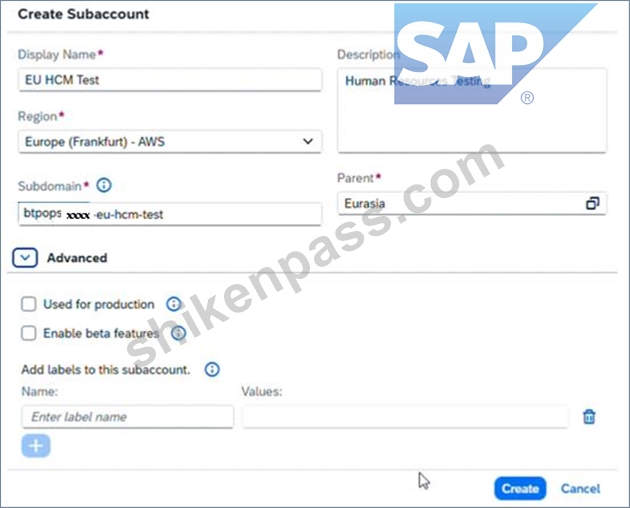Image resolution: width=630 pixels, height=508 pixels.
Task: Add another label with plus button
Action: click(36, 445)
